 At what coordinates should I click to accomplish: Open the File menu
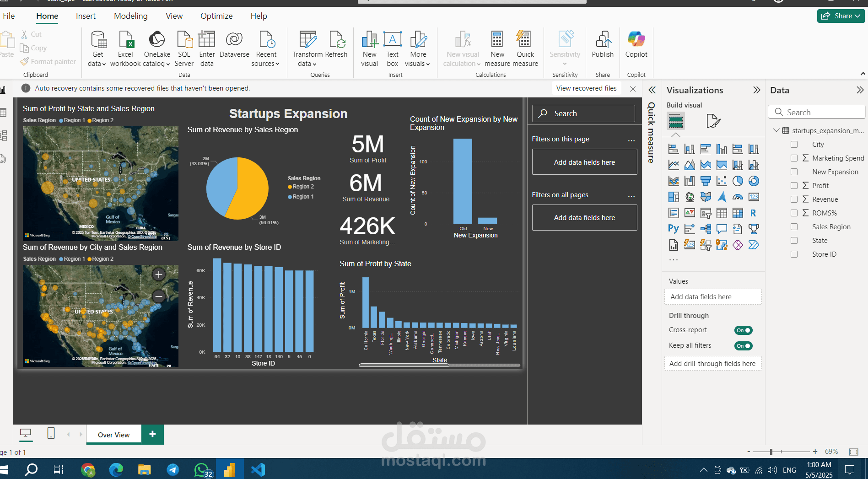pyautogui.click(x=9, y=16)
